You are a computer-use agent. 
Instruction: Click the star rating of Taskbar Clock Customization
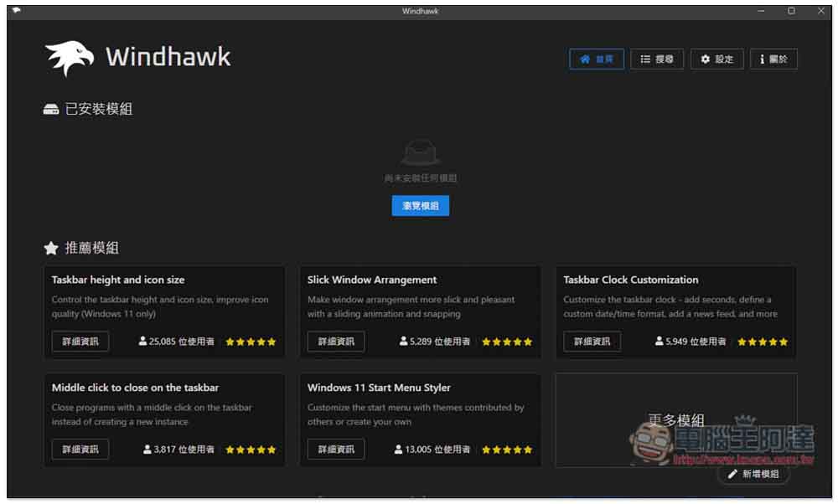point(763,342)
